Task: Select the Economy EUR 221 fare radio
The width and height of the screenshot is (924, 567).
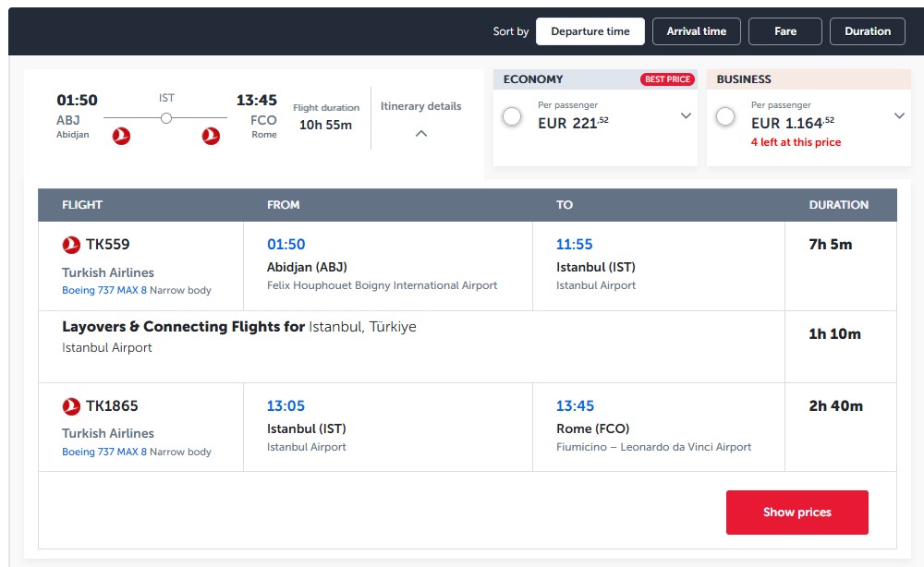Action: (x=512, y=116)
